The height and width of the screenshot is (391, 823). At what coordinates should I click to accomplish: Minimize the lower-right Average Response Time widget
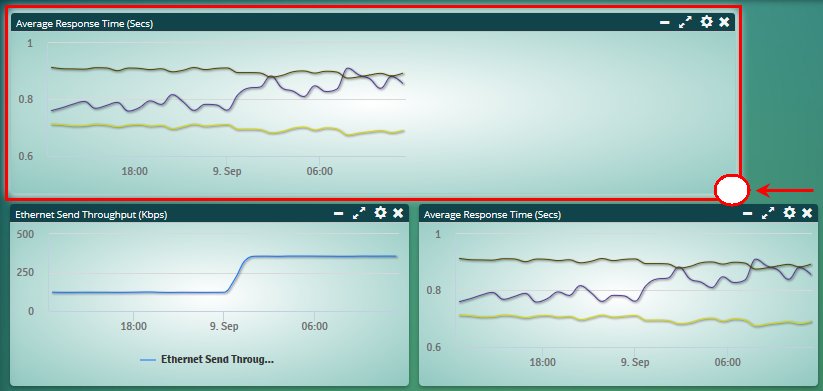[747, 213]
